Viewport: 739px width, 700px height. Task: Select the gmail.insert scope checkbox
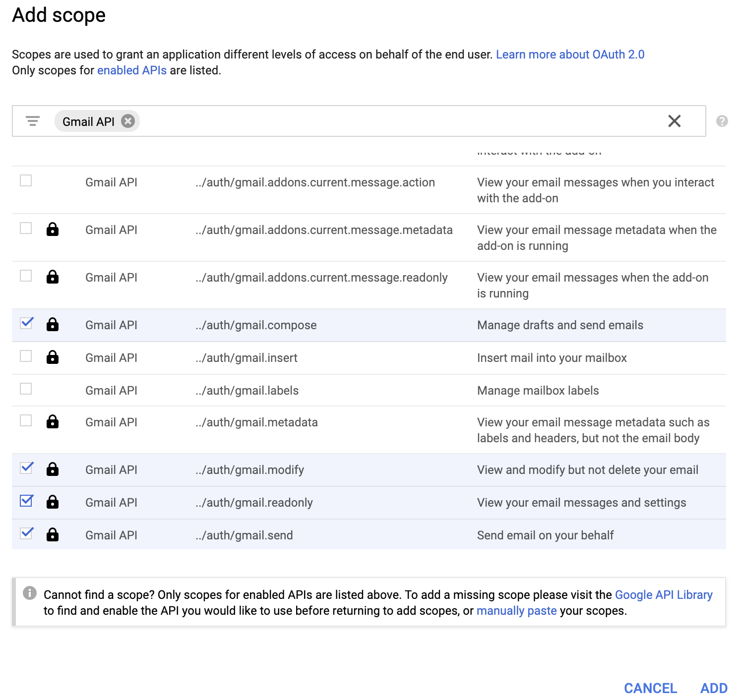tap(26, 356)
